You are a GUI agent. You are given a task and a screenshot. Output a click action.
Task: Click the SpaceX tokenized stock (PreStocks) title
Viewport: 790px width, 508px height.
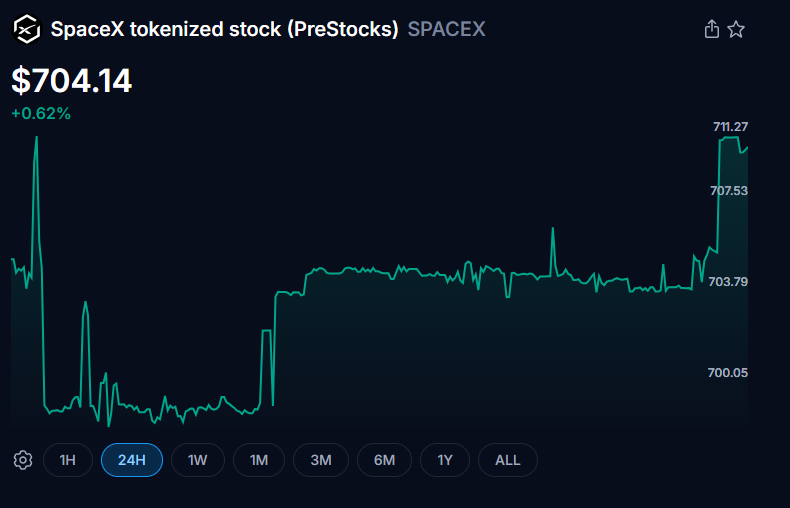click(x=225, y=29)
